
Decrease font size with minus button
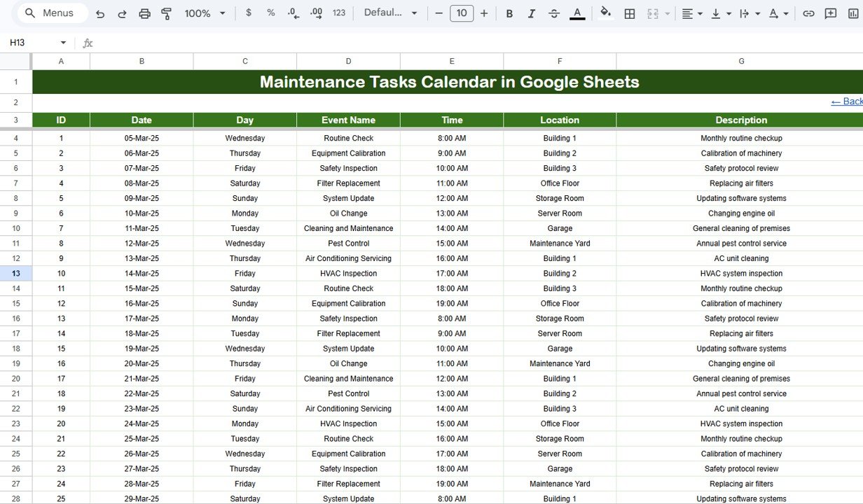click(x=439, y=13)
